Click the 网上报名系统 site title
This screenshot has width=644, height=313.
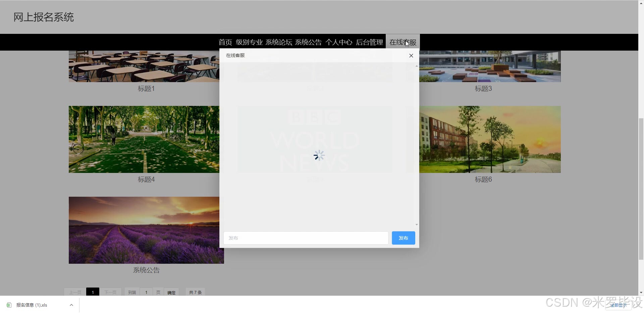[x=44, y=17]
